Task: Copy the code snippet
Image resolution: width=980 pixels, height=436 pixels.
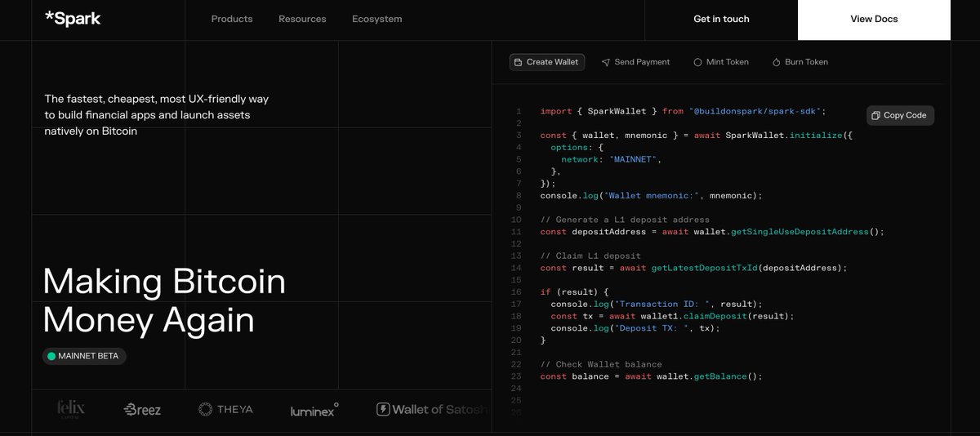Action: [900, 115]
